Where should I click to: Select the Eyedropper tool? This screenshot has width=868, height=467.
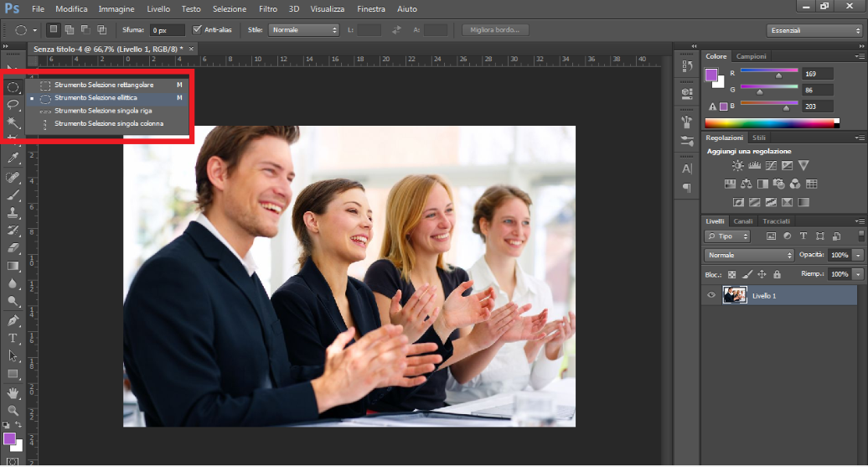coord(13,158)
